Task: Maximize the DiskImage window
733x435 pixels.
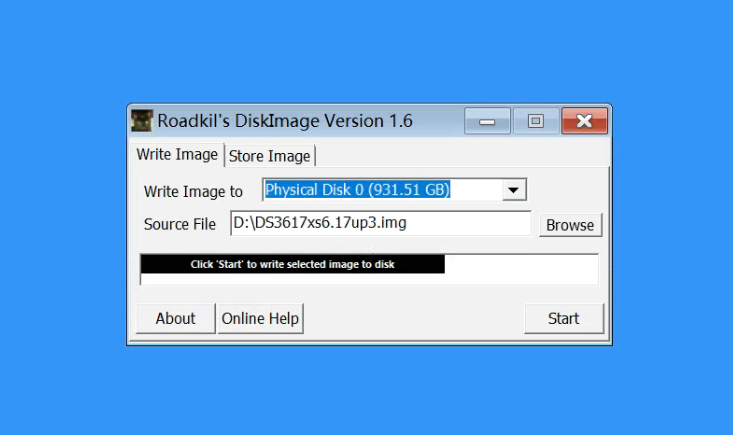Action: point(536,121)
